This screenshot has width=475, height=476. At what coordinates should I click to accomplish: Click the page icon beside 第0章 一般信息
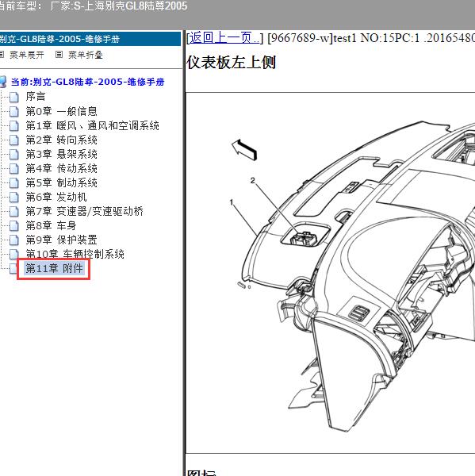coord(14,111)
